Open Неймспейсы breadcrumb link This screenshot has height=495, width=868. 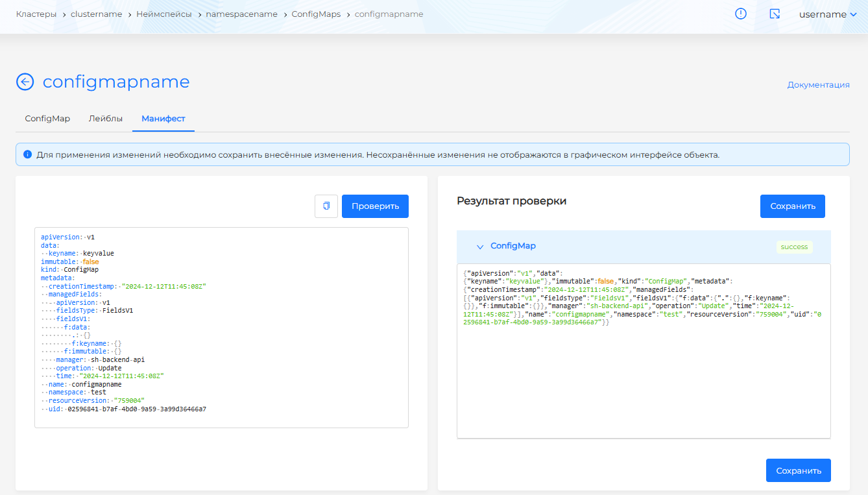click(x=163, y=14)
